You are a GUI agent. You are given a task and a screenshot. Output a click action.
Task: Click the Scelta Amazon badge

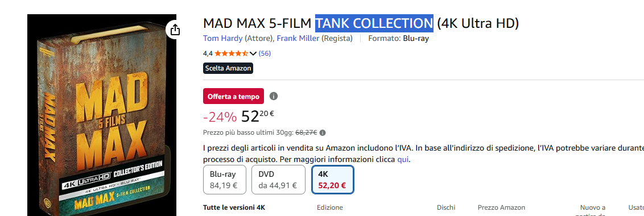coord(228,68)
